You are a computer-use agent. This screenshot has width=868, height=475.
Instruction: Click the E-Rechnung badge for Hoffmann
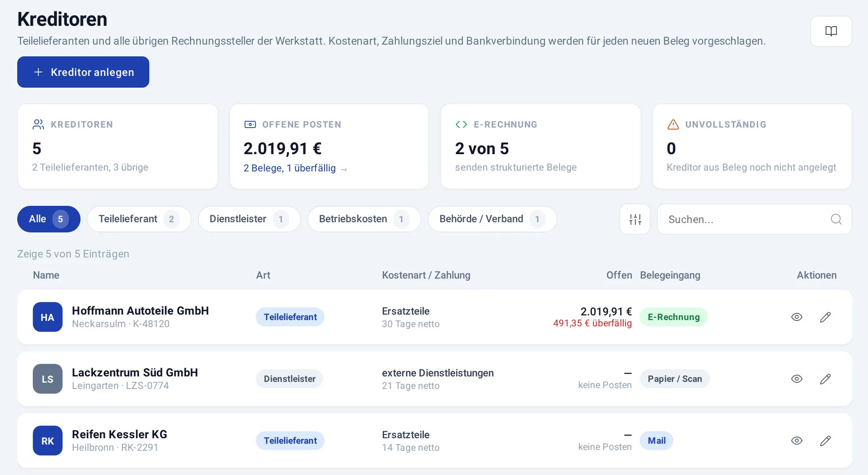674,317
